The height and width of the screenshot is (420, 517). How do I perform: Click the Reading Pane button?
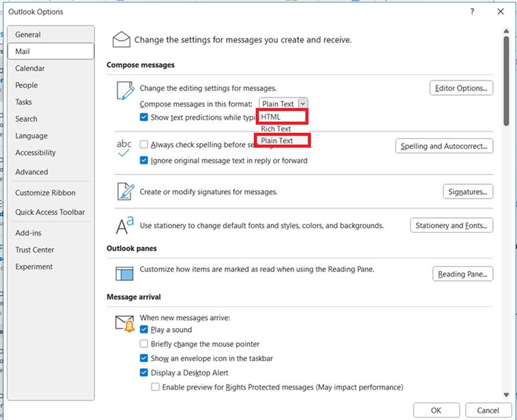[x=463, y=273]
